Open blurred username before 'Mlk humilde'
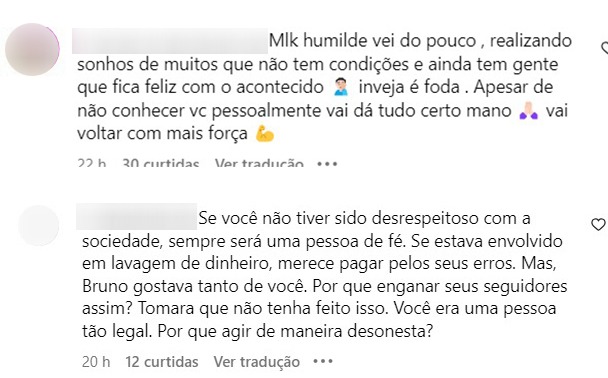The width and height of the screenshot is (608, 378). pos(170,41)
